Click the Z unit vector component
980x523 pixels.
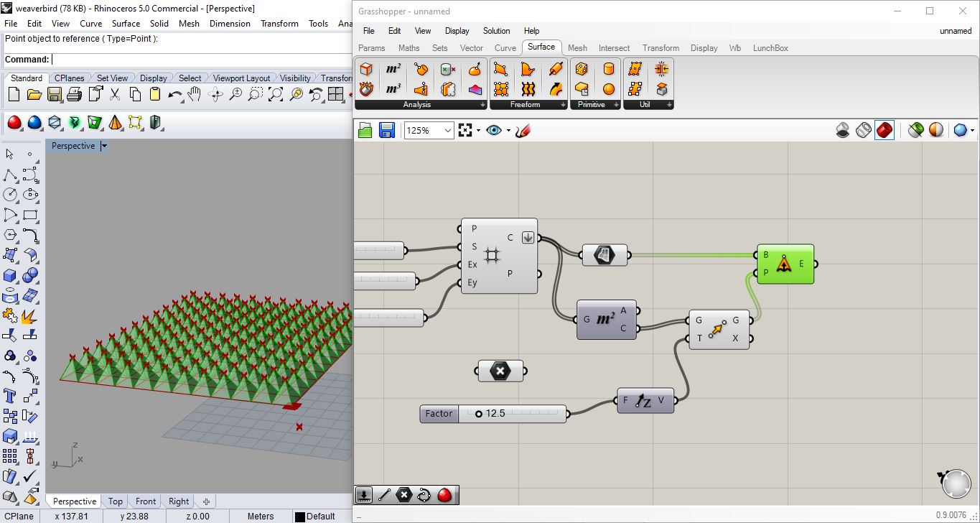point(645,401)
